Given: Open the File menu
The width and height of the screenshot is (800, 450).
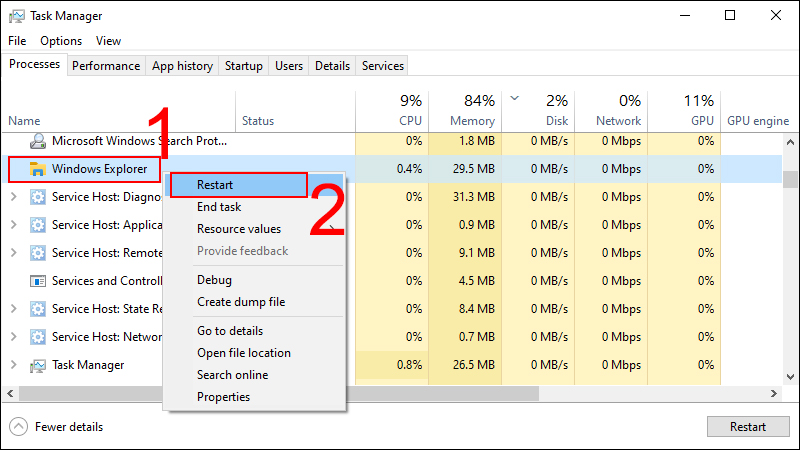Looking at the screenshot, I should [17, 41].
